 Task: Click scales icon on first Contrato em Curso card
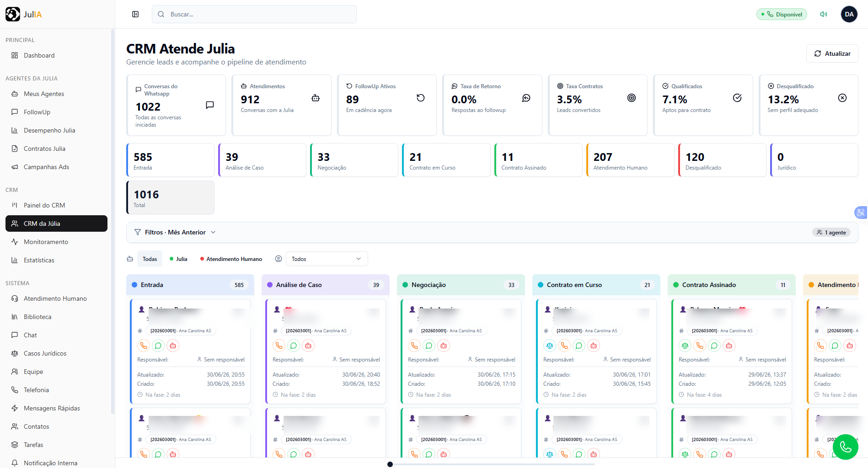point(550,346)
